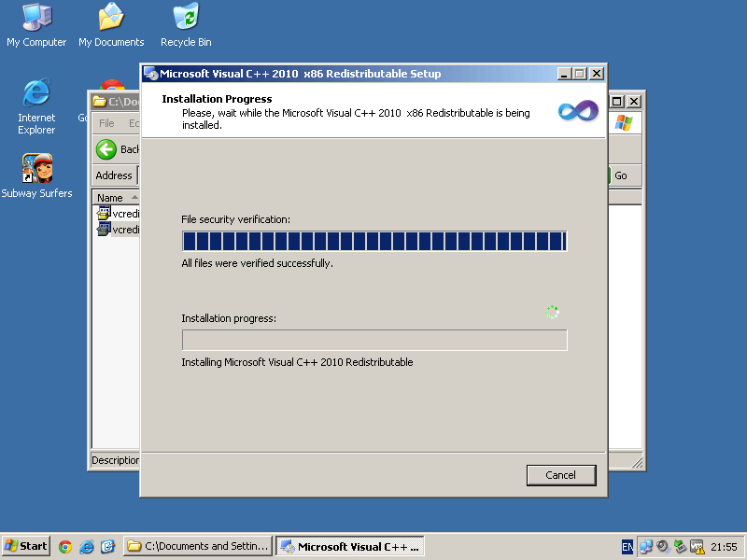Image resolution: width=747 pixels, height=560 pixels.
Task: Click the taskbar clock showing 21:55
Action: tap(725, 547)
